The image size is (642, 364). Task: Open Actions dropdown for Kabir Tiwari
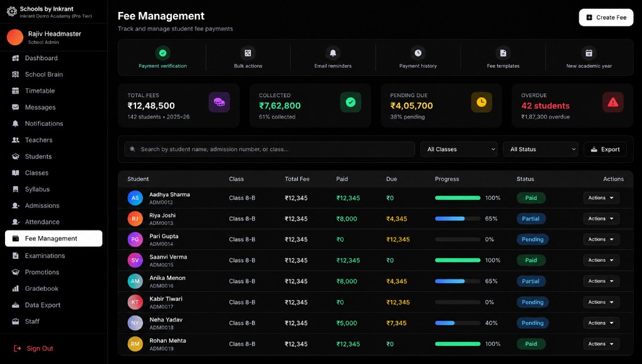[x=601, y=302]
